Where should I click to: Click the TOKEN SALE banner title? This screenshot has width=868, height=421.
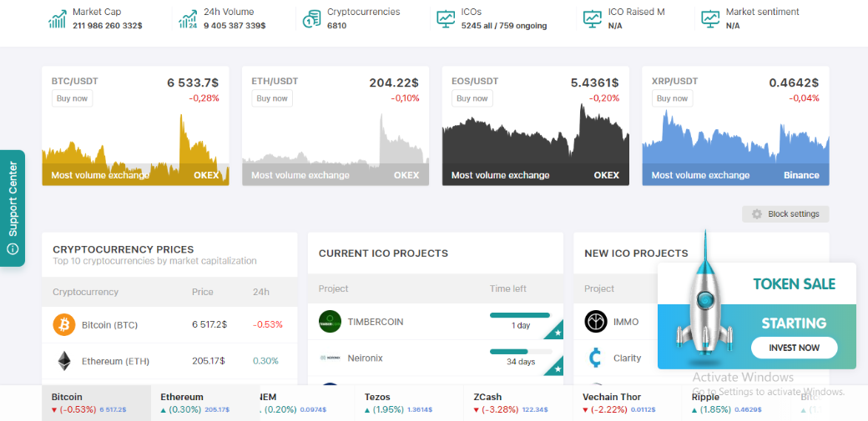795,284
